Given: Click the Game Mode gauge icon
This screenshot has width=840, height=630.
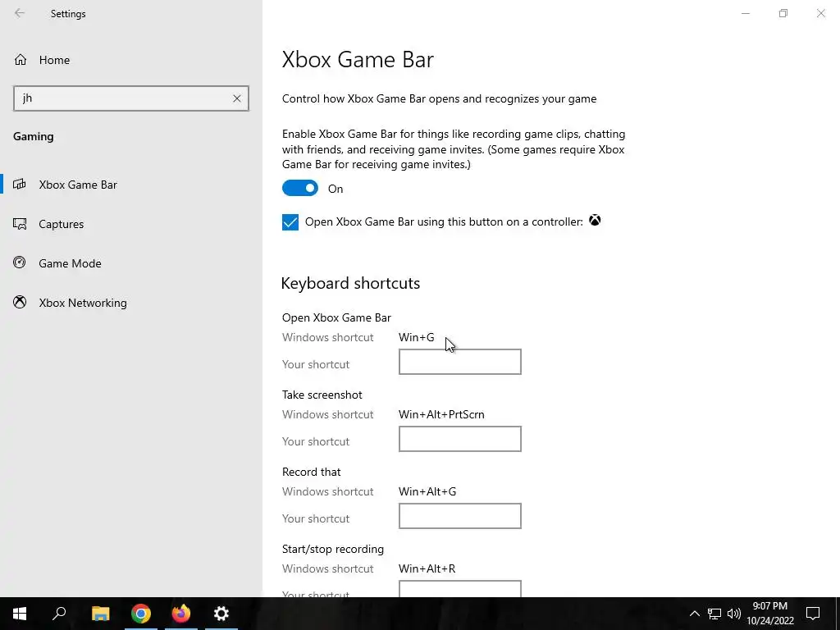Looking at the screenshot, I should pyautogui.click(x=20, y=262).
